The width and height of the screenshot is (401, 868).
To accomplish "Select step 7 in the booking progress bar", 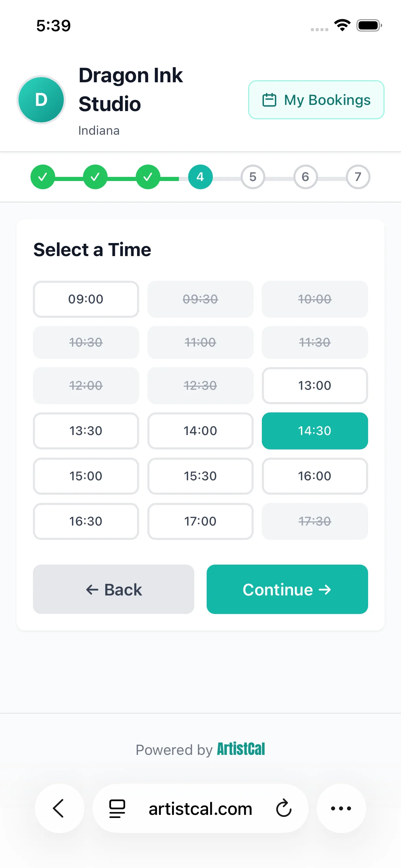I will tap(358, 177).
